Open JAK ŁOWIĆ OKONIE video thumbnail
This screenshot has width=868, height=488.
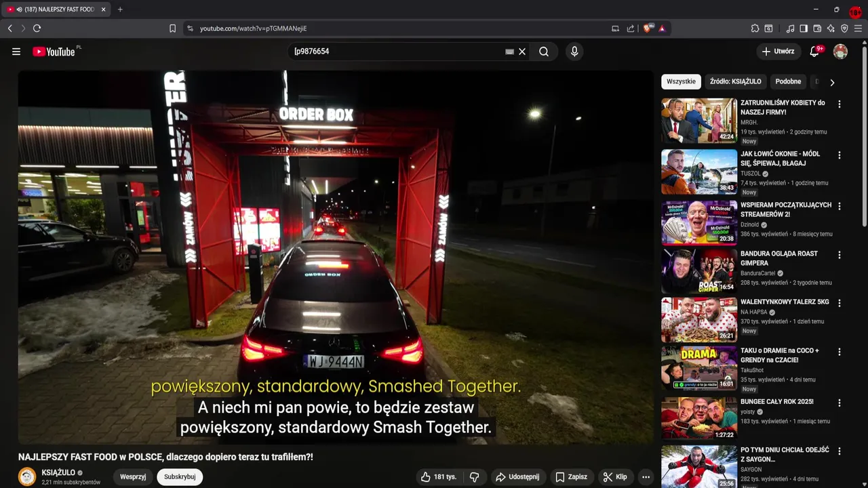click(x=699, y=171)
